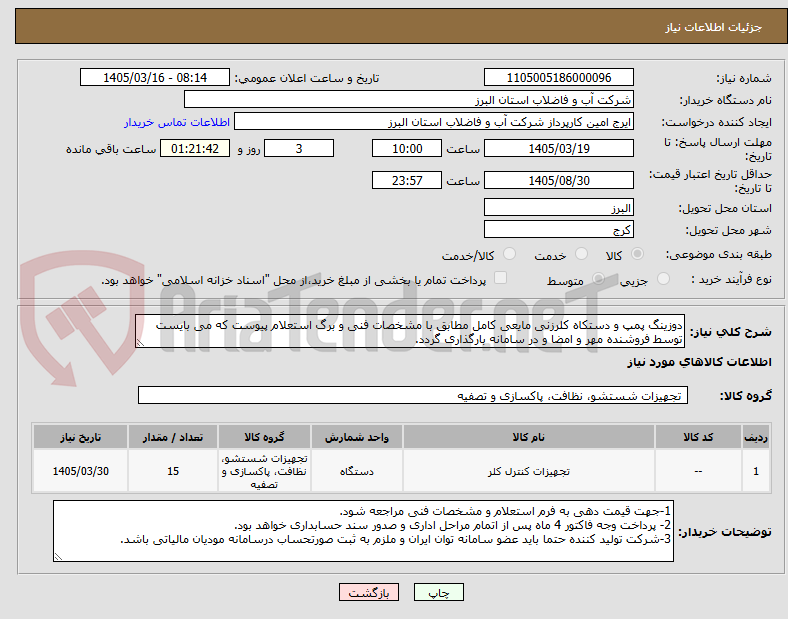The width and height of the screenshot is (788, 619).
Task: Click the announcement date field 1405/03/16 - 08:14
Action: click(155, 78)
